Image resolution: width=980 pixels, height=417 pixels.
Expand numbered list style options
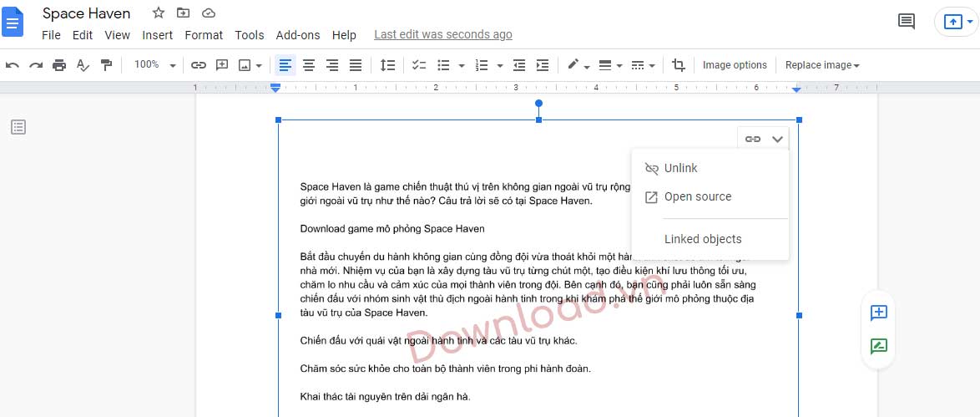[x=500, y=66]
